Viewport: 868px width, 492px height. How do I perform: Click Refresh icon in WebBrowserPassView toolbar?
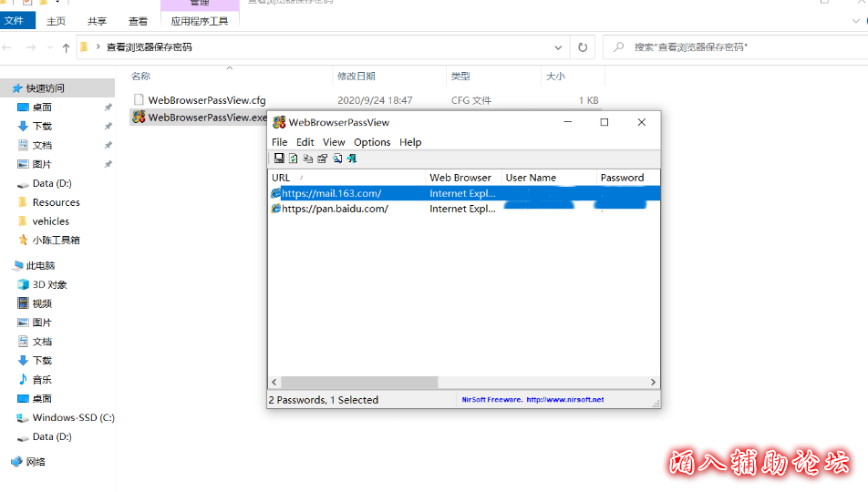pos(294,159)
